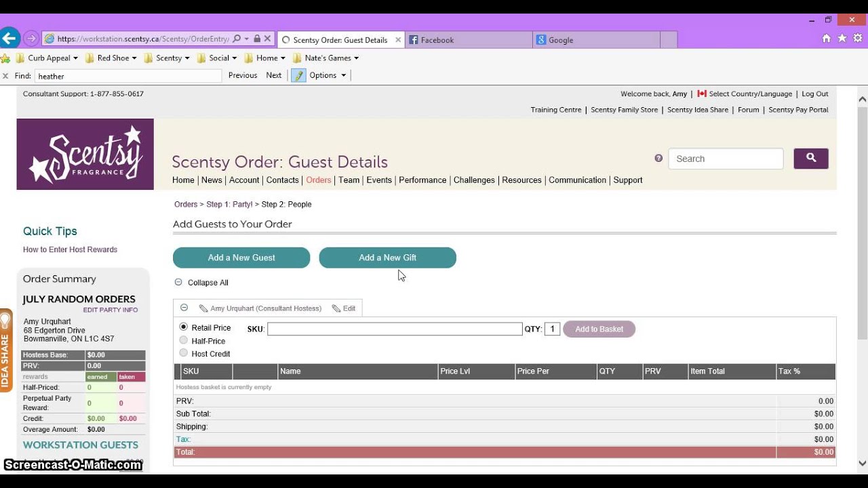
Task: Open the Events menu item
Action: [x=379, y=180]
